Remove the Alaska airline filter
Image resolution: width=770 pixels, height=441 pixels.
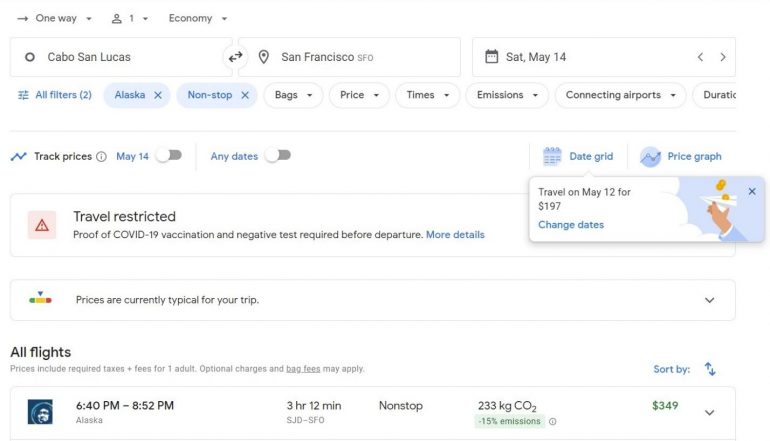tap(157, 95)
